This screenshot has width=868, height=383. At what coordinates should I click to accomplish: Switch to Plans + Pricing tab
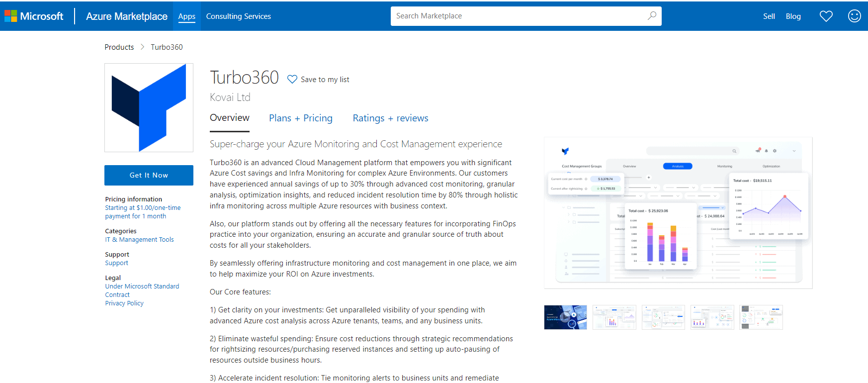300,118
